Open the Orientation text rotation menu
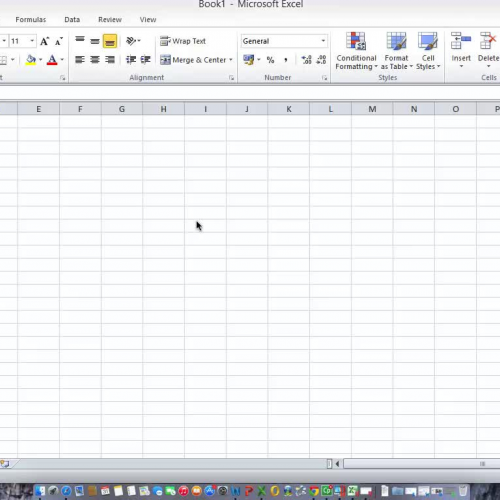Viewport: 500px width, 500px height. point(133,41)
